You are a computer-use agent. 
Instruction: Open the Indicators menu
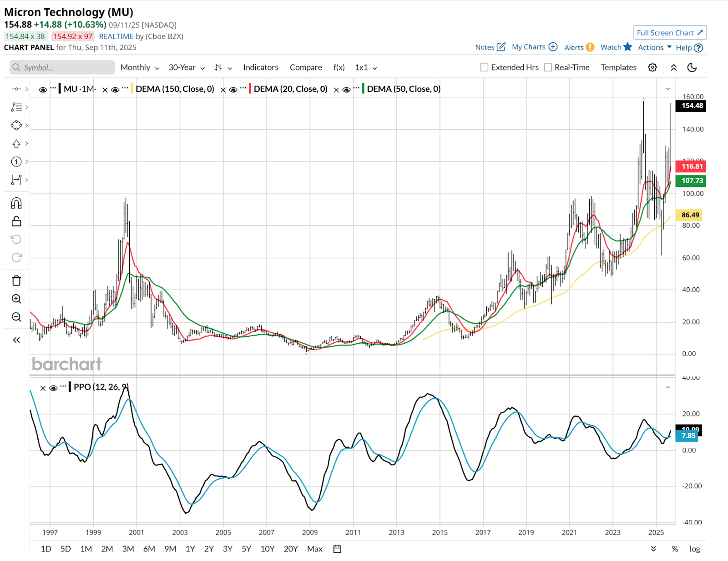pyautogui.click(x=261, y=67)
